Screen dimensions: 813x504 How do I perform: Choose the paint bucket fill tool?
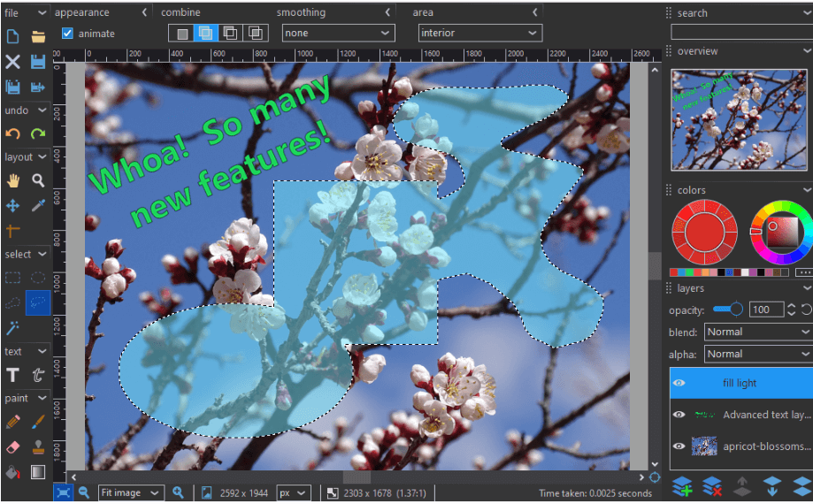click(x=12, y=472)
